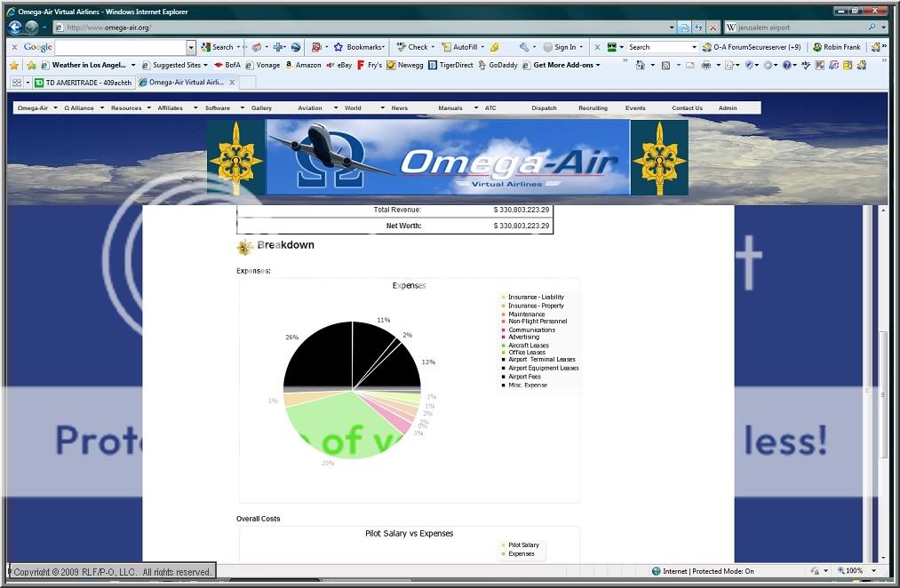The image size is (900, 588).
Task: Click the browser Back arrow button
Action: tap(14, 28)
